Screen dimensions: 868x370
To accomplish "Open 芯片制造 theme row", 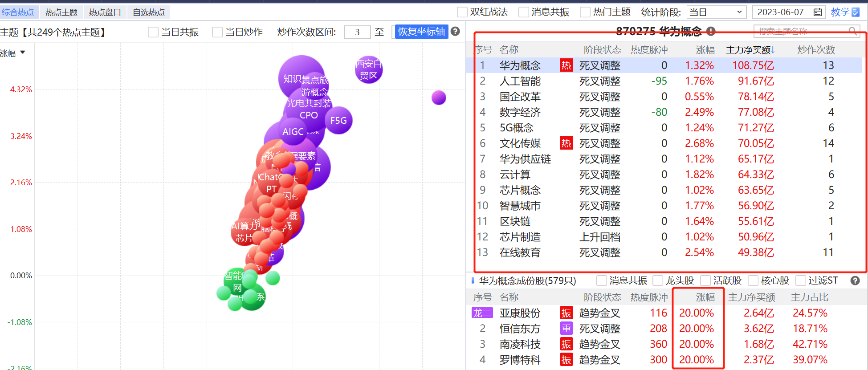I will (664, 237).
